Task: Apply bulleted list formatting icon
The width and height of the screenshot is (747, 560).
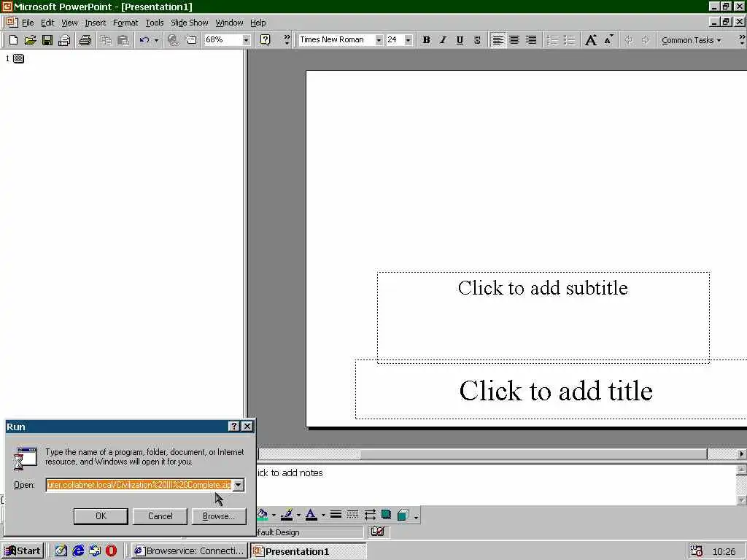Action: [x=569, y=40]
